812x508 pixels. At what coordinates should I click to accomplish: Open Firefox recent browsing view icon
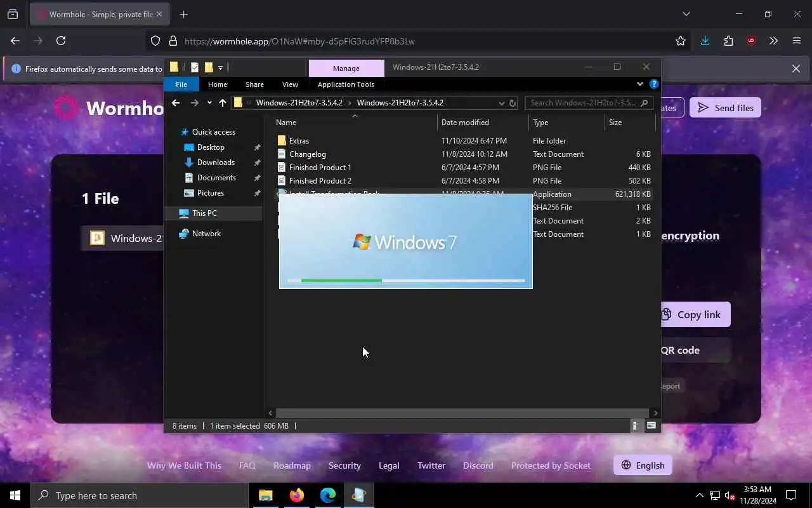pyautogui.click(x=13, y=14)
